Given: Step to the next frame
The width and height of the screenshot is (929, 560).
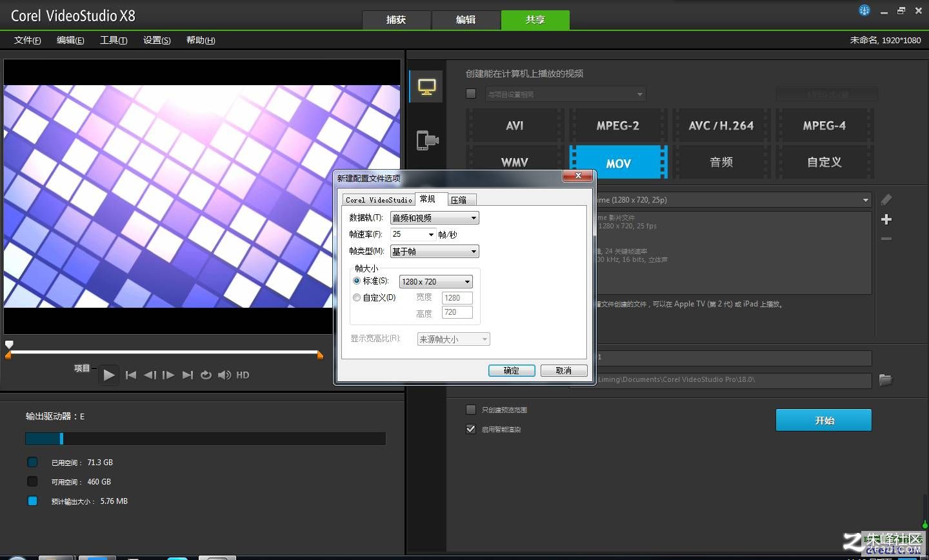Looking at the screenshot, I should tap(168, 375).
